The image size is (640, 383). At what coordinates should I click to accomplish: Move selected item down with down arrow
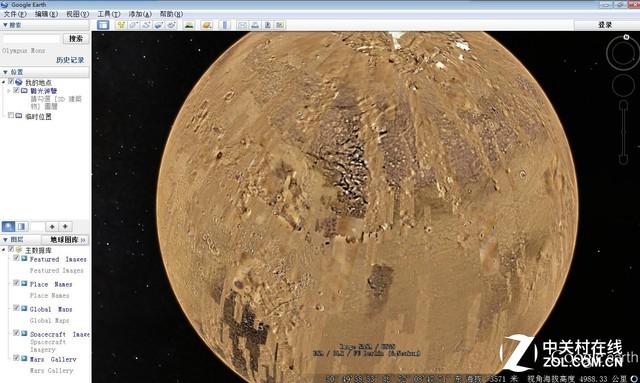(65, 226)
